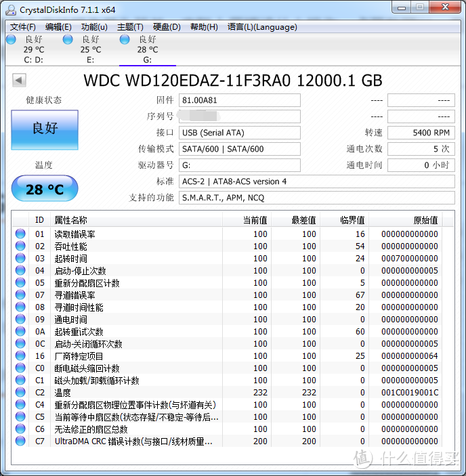The width and height of the screenshot is (466, 476).
Task: Click status orb for attribute 04 启动-停止次数
Action: [20, 270]
